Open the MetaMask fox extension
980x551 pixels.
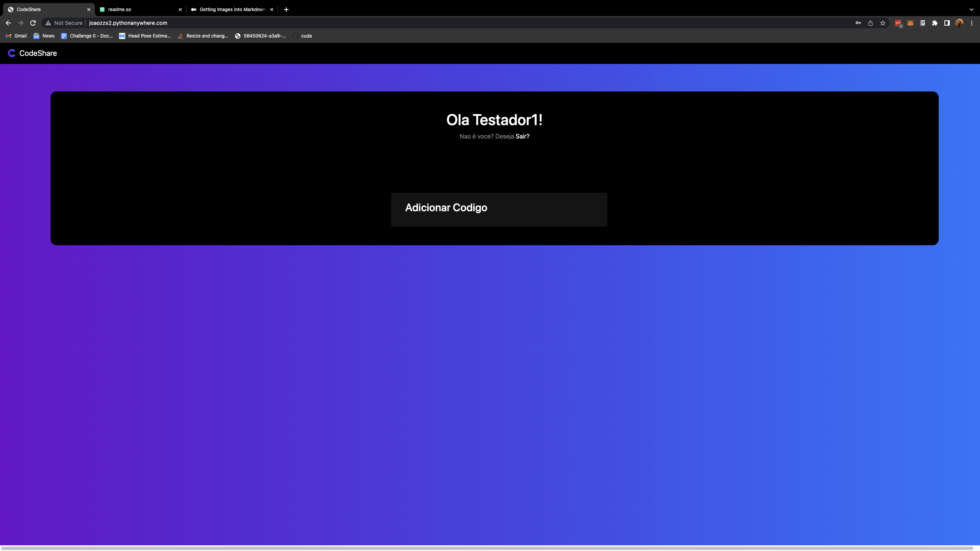[x=910, y=23]
